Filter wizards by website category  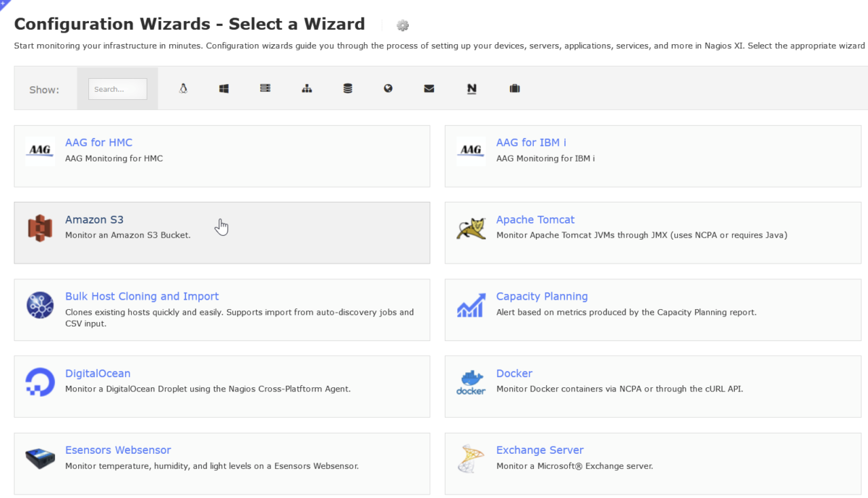tap(388, 88)
